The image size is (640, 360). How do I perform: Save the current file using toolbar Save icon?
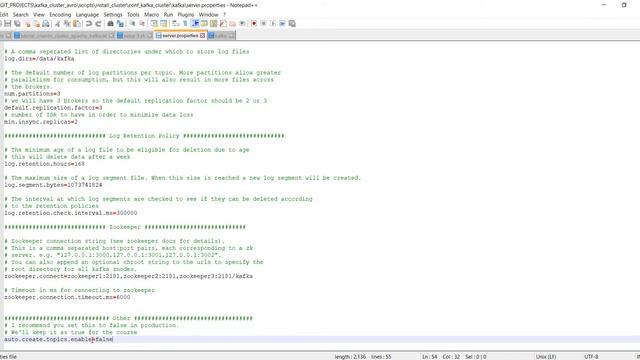click(7, 24)
